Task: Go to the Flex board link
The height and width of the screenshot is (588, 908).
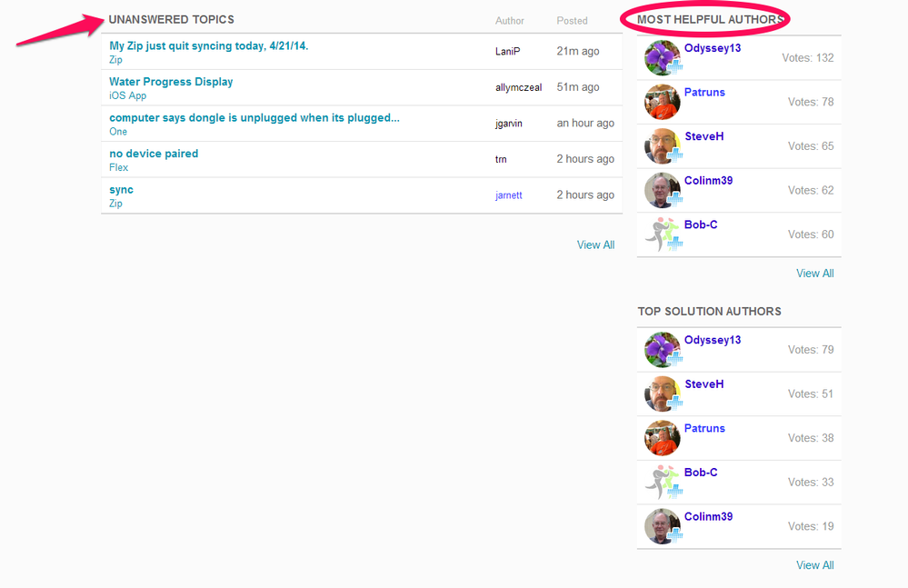Action: 119,167
